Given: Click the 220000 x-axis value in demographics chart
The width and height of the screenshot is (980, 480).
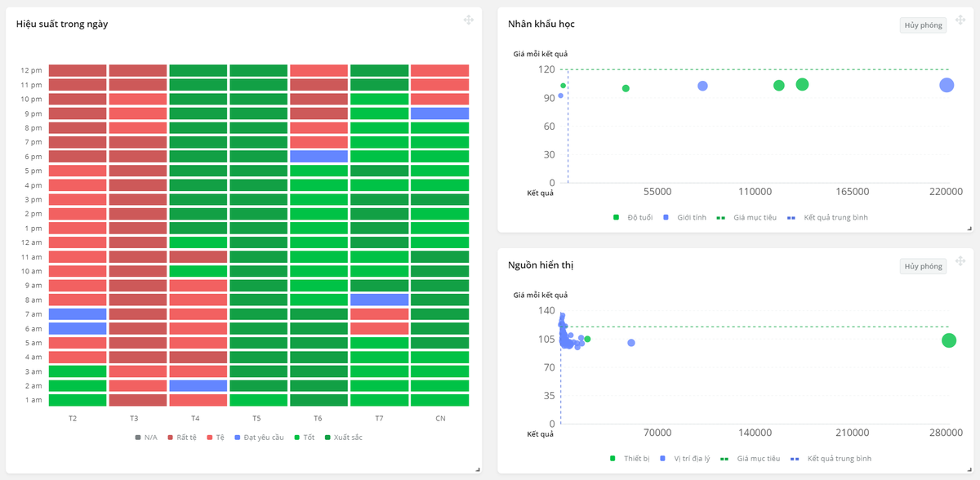Looking at the screenshot, I should click(946, 191).
